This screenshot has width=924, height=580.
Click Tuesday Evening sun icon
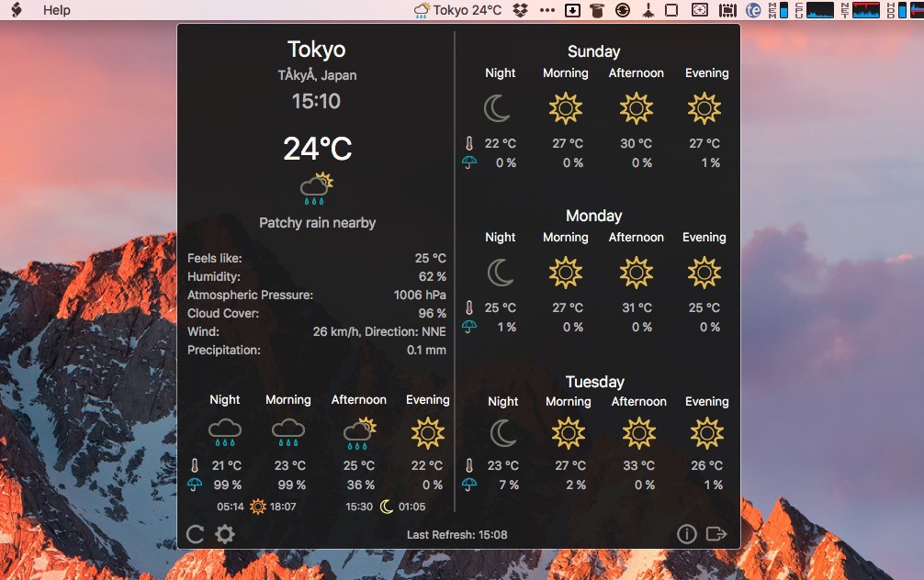707,433
